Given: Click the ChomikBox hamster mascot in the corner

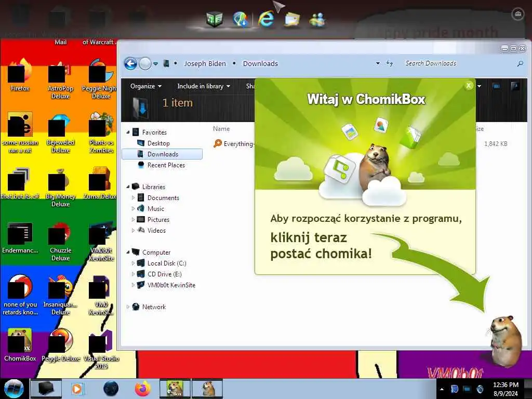Looking at the screenshot, I should point(506,341).
